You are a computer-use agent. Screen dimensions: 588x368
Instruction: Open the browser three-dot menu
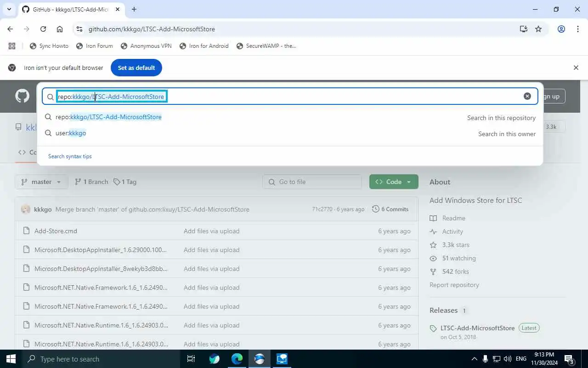click(578, 29)
